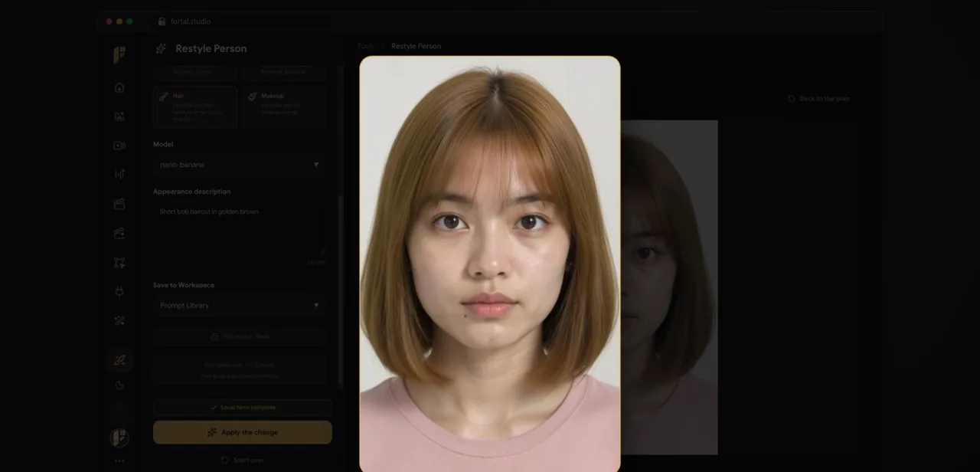Open the Home icon in the sidebar
The height and width of the screenshot is (472, 980).
(119, 87)
